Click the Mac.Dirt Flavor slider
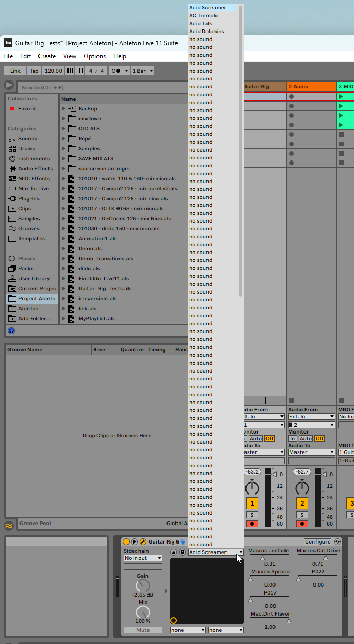 [x=270, y=620]
